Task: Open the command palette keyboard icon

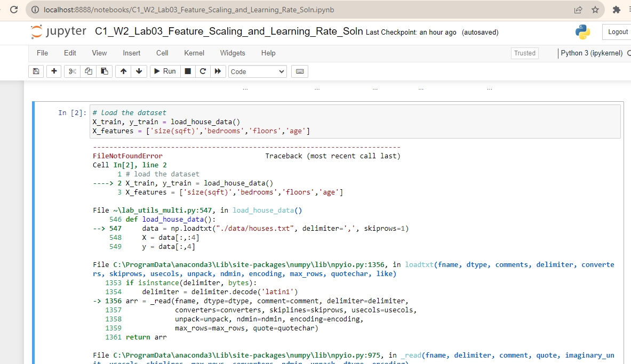Action: pos(300,71)
